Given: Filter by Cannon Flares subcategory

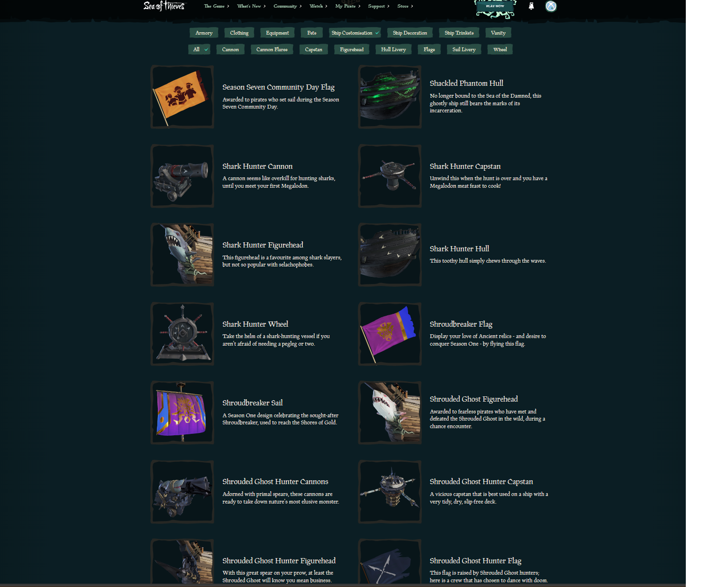Looking at the screenshot, I should [x=272, y=49].
